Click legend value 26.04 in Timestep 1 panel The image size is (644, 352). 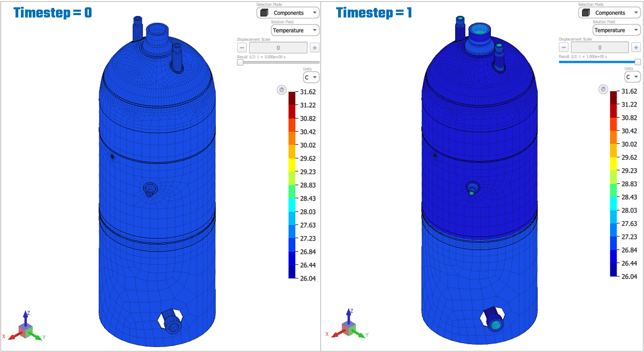629,277
